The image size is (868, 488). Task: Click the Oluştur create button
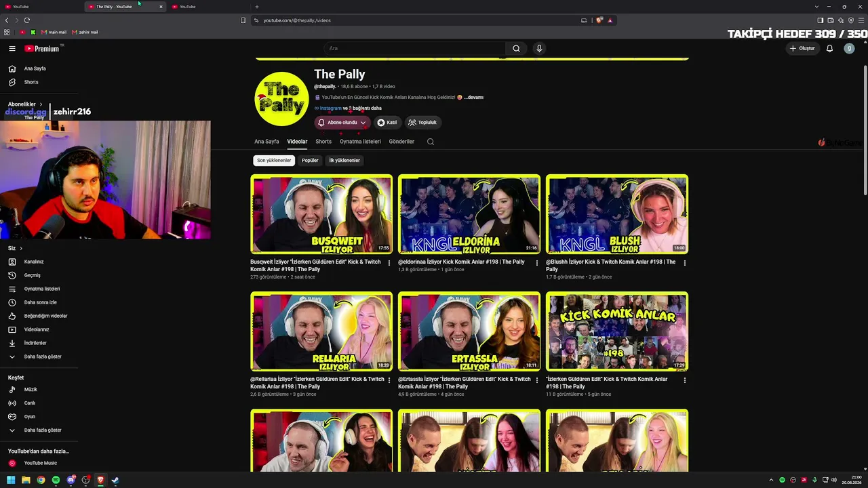point(802,48)
